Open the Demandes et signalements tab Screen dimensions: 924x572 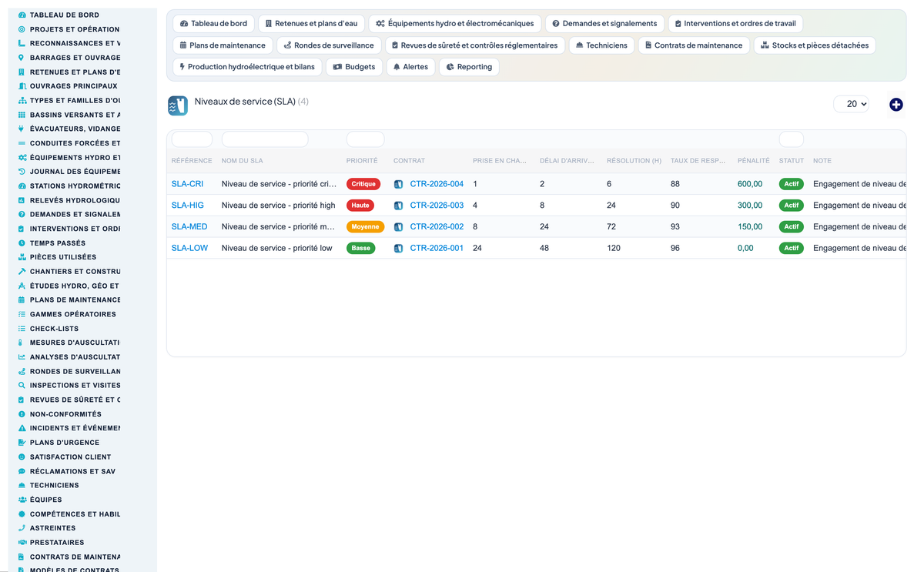(604, 24)
